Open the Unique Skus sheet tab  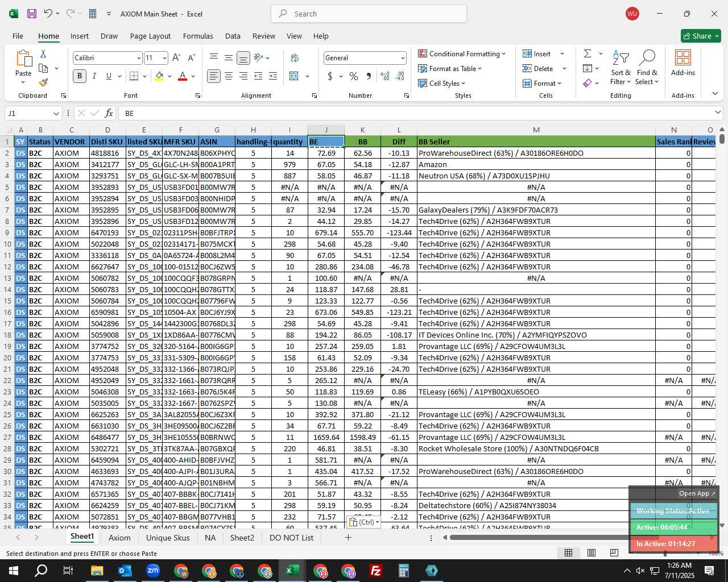click(x=168, y=538)
